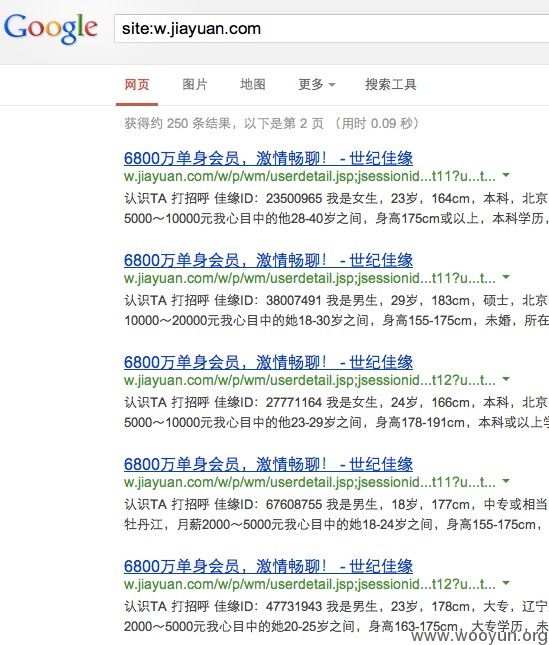Open 搜索工具 search tools

tap(391, 85)
